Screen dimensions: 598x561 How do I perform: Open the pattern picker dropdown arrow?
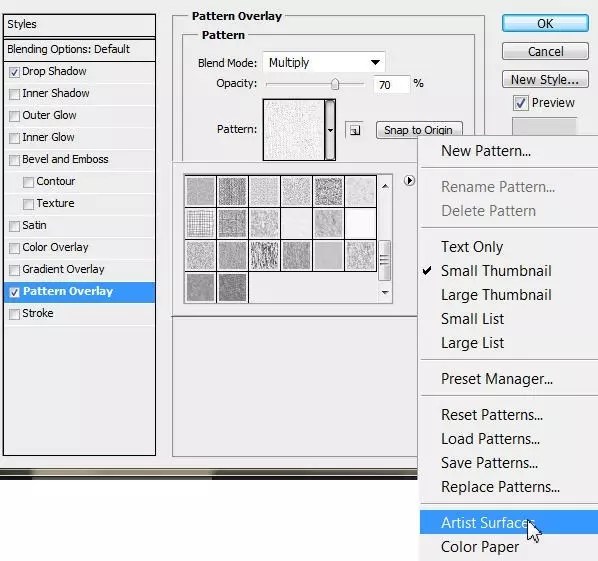[330, 130]
